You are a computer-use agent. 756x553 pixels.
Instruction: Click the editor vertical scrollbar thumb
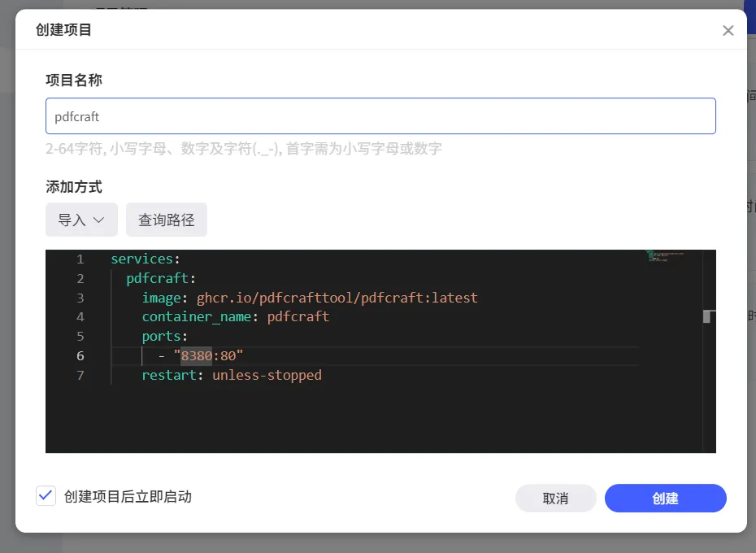(708, 316)
